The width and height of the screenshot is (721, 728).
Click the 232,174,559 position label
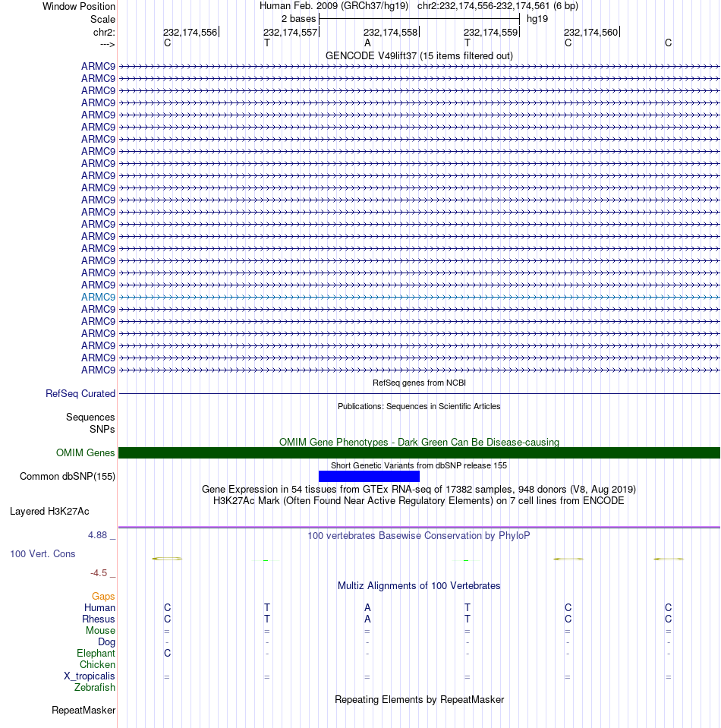tap(491, 33)
